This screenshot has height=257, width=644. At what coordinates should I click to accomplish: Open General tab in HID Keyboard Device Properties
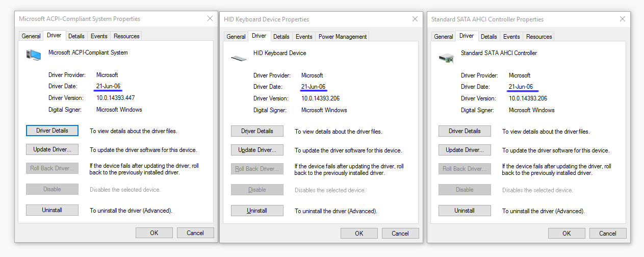pos(236,37)
